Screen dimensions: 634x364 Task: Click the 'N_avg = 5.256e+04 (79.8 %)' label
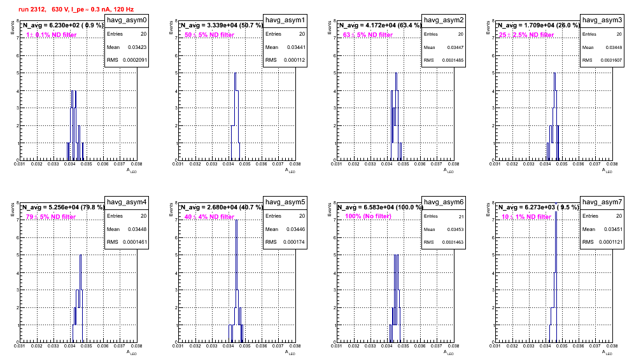click(x=64, y=207)
